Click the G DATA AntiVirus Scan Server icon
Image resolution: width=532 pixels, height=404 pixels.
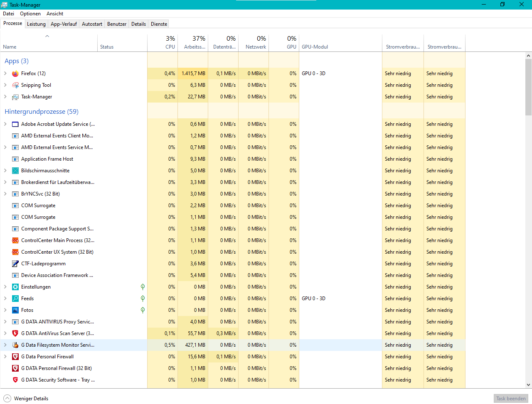[15, 333]
